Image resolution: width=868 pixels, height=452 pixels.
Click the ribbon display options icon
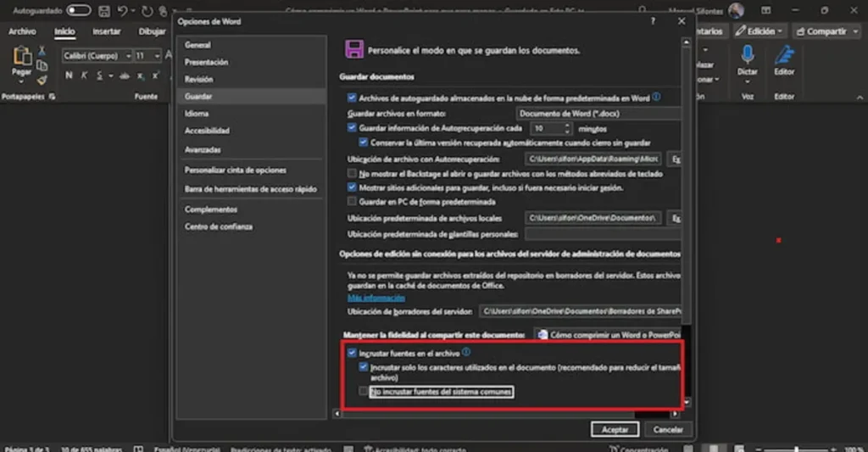(766, 10)
